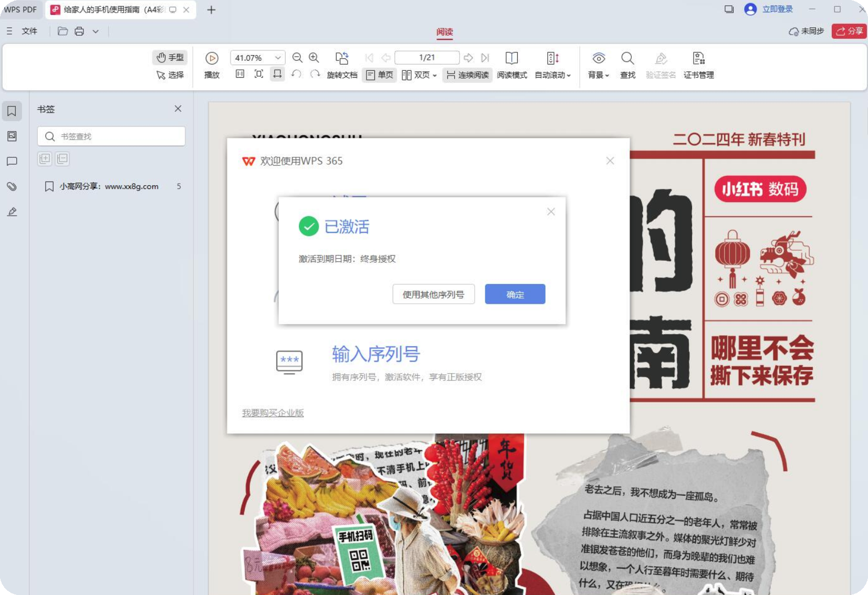Click the 输入序列号 option
The height and width of the screenshot is (595, 868).
376,354
